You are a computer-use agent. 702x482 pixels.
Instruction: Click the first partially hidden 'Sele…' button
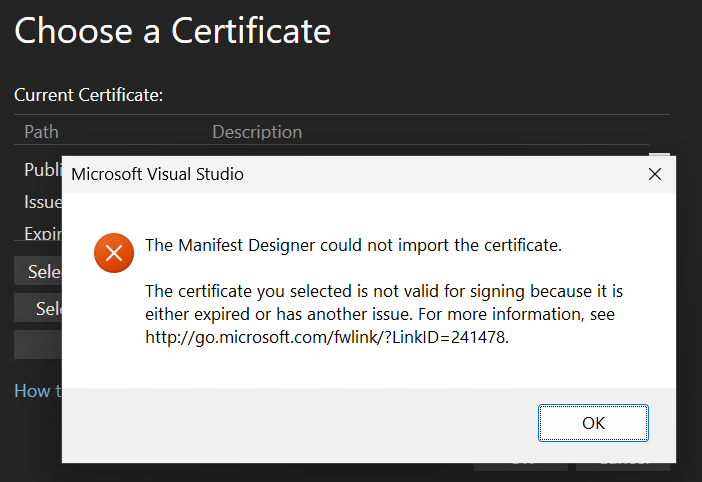38,271
